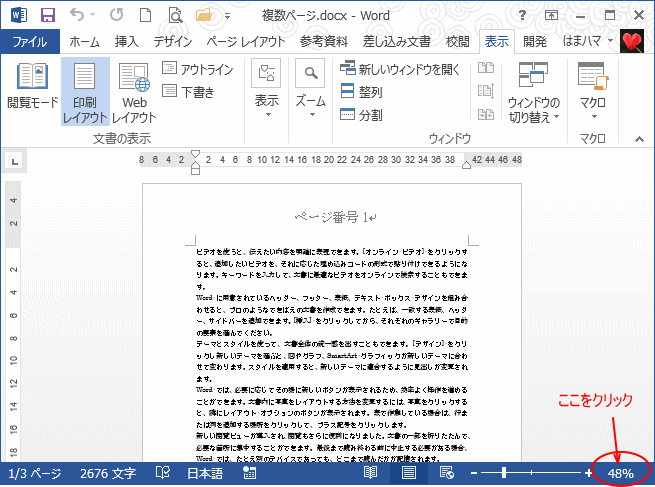Switch to アウトライン view
The width and height of the screenshot is (655, 487).
(197, 68)
